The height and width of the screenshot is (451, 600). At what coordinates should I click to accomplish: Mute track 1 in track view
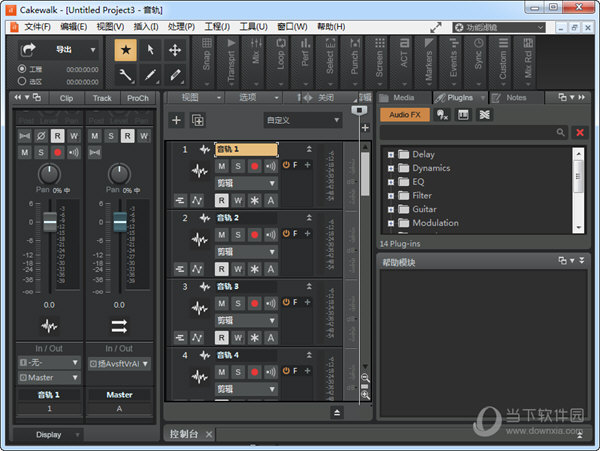point(222,166)
